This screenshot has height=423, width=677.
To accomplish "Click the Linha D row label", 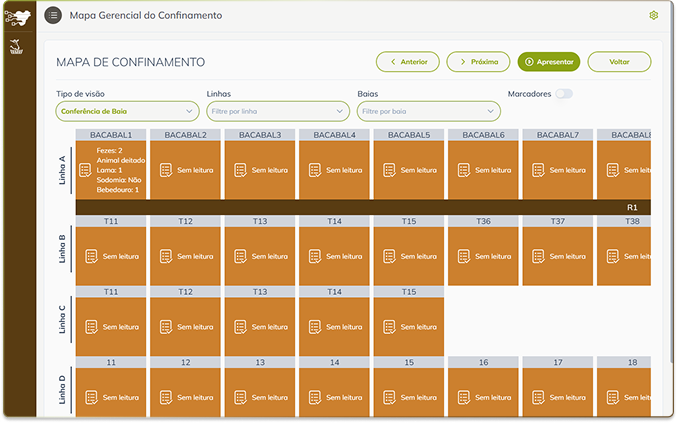I will pyautogui.click(x=62, y=390).
